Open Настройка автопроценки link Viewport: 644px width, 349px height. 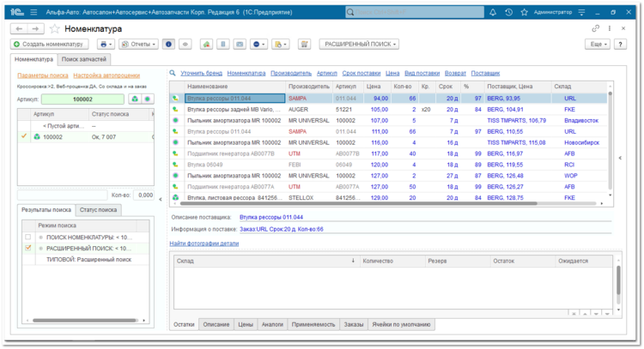106,75
